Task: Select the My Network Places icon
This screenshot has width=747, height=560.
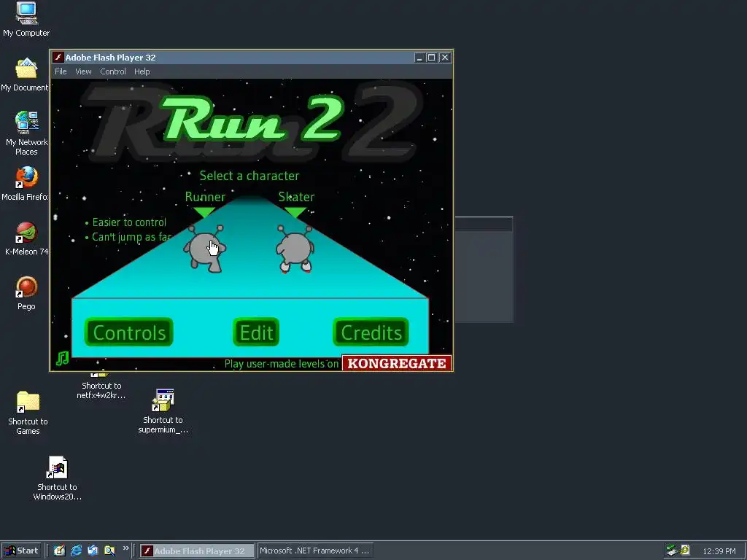Action: click(27, 133)
